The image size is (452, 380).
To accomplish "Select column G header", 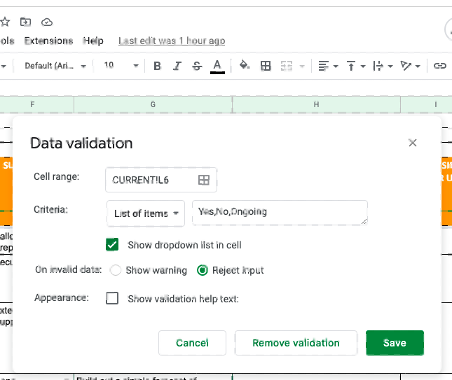I will coord(153,104).
